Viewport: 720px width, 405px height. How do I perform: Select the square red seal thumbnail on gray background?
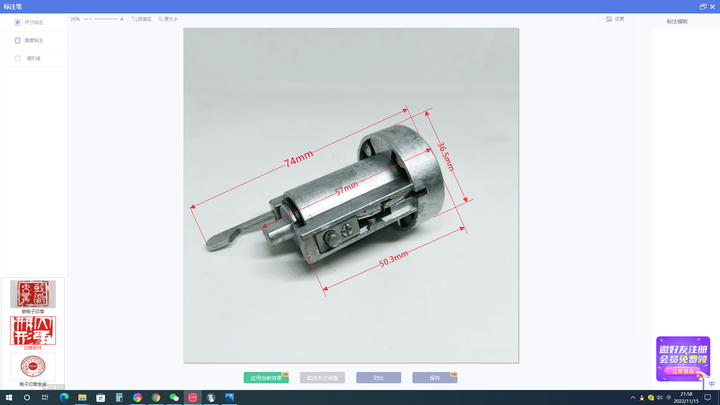(x=33, y=294)
